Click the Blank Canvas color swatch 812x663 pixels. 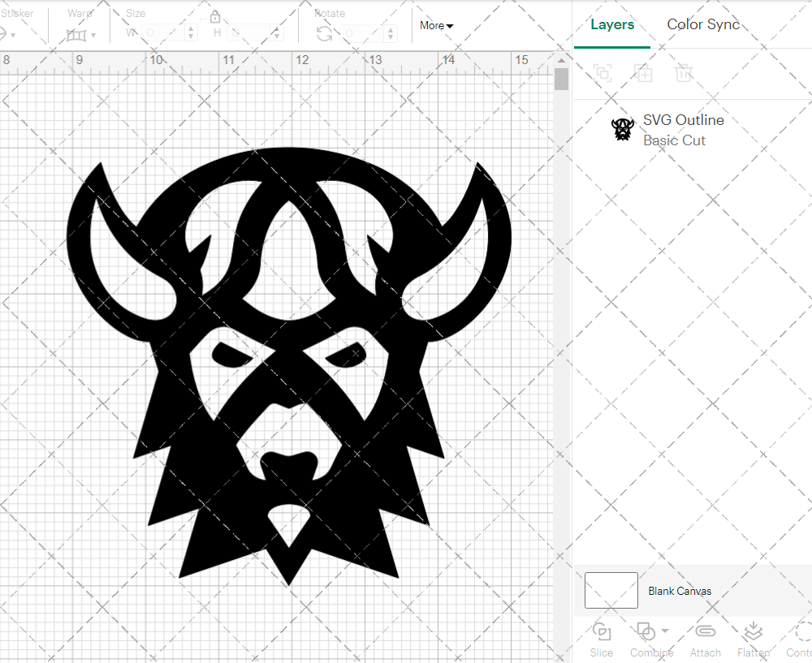[x=611, y=591]
